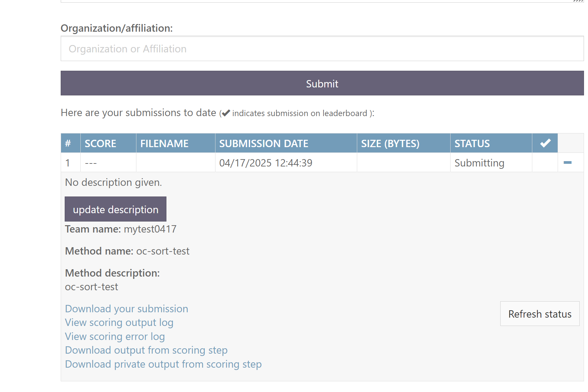Click the Submit button
The width and height of the screenshot is (588, 392).
tap(322, 83)
